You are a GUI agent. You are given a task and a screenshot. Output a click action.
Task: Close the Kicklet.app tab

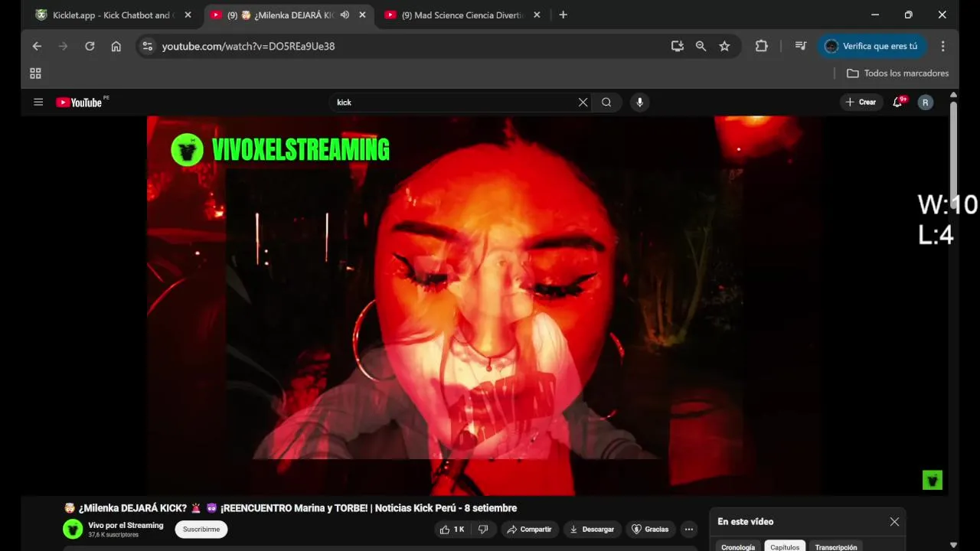(188, 15)
